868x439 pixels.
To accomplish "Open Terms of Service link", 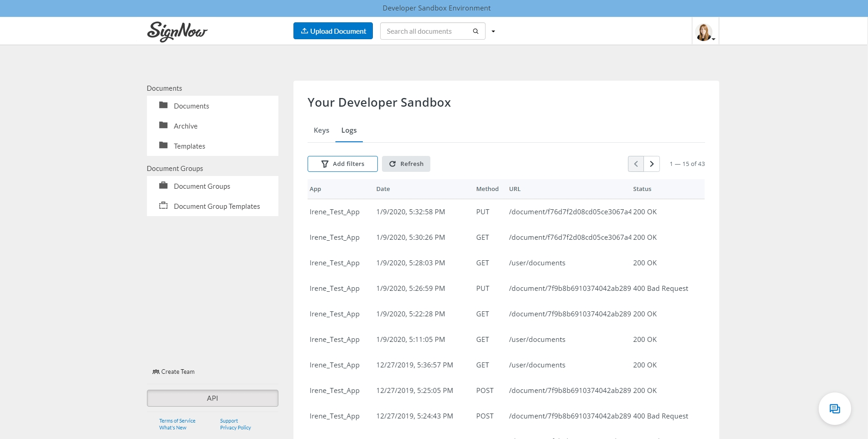I will coord(177,421).
